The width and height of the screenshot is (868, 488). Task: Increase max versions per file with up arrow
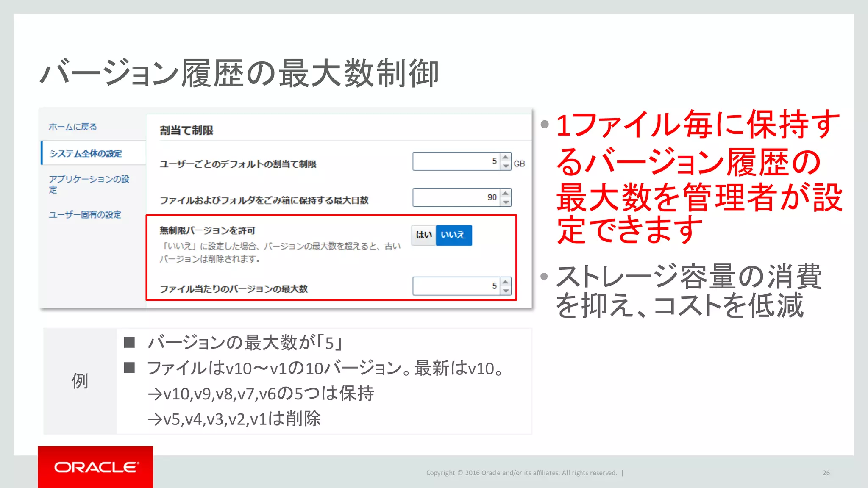[x=506, y=282]
